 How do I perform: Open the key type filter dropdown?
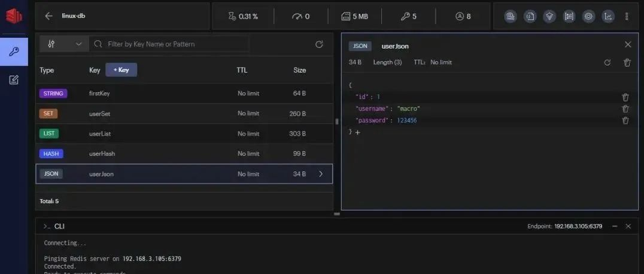pyautogui.click(x=64, y=44)
